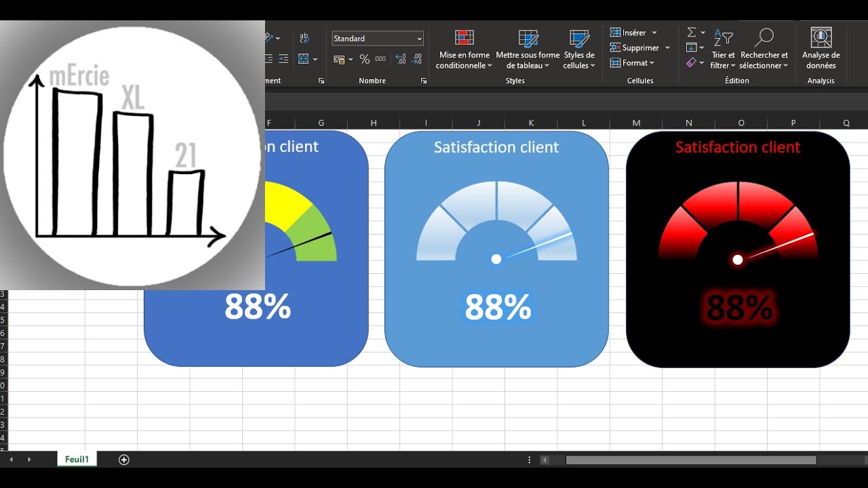
Task: Increase the cell indent
Action: click(x=283, y=59)
